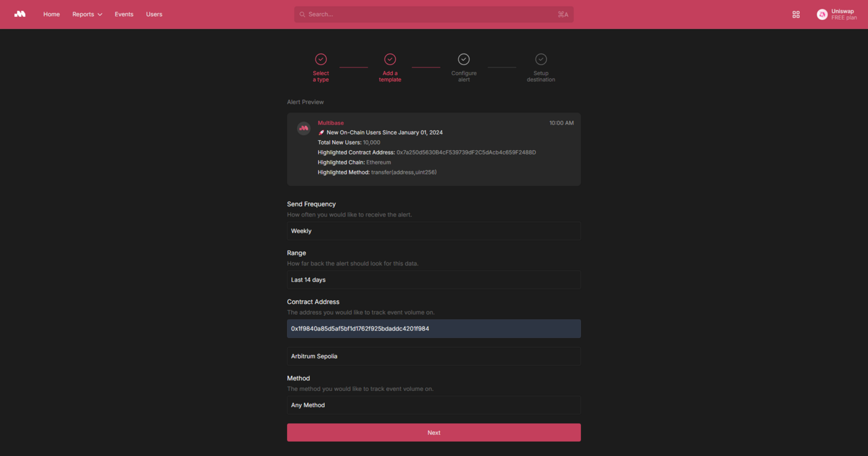Click the ⌘A shortcut hint in search
Image resolution: width=868 pixels, height=456 pixels.
click(x=563, y=14)
